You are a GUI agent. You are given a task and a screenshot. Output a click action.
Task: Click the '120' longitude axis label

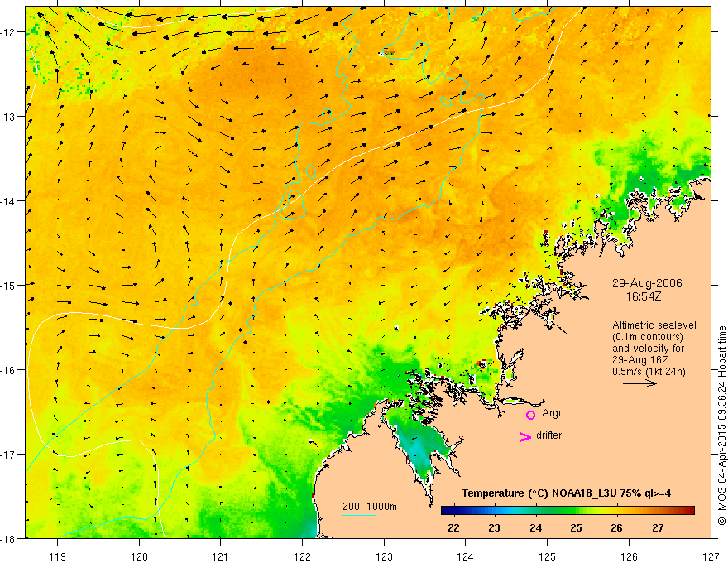click(x=139, y=557)
